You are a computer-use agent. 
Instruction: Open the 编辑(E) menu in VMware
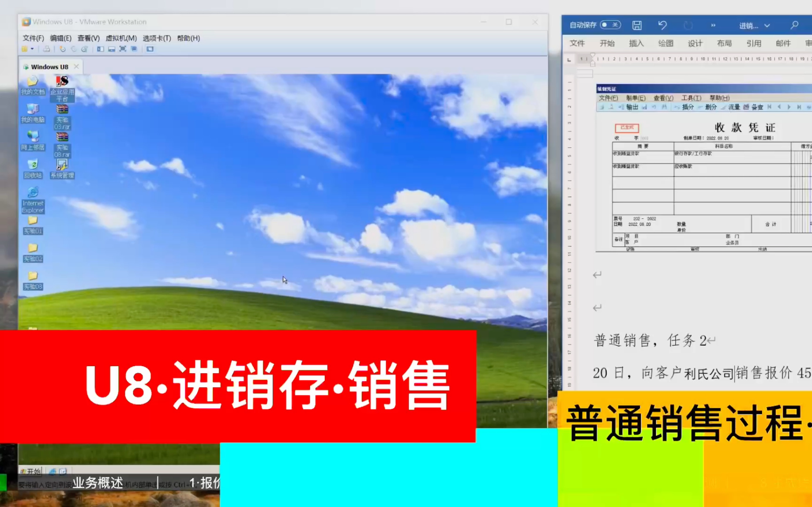tap(61, 38)
